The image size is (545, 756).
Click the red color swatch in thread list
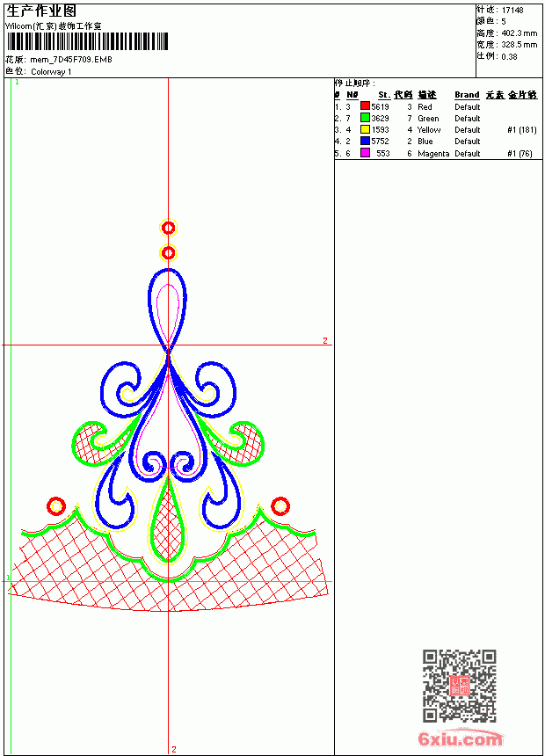click(x=365, y=106)
